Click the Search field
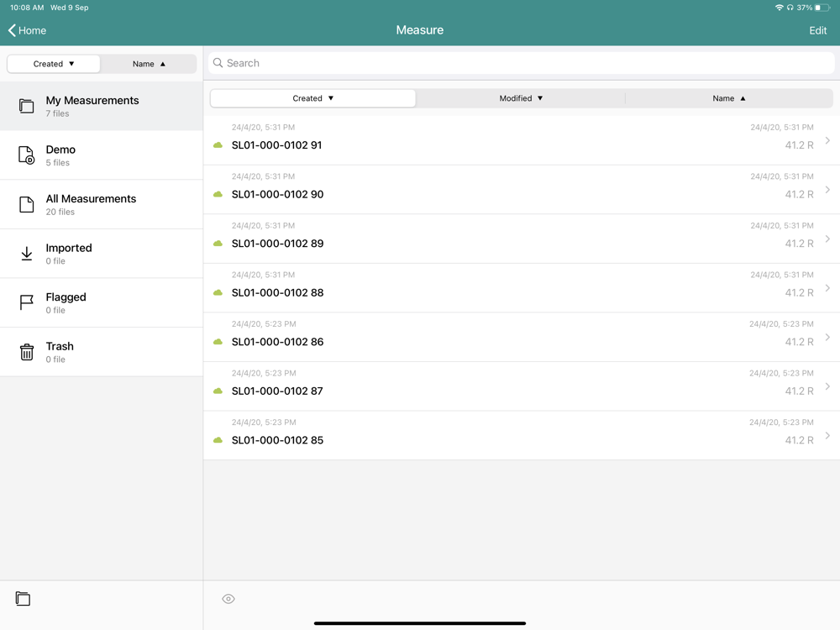The image size is (840, 630). [522, 63]
